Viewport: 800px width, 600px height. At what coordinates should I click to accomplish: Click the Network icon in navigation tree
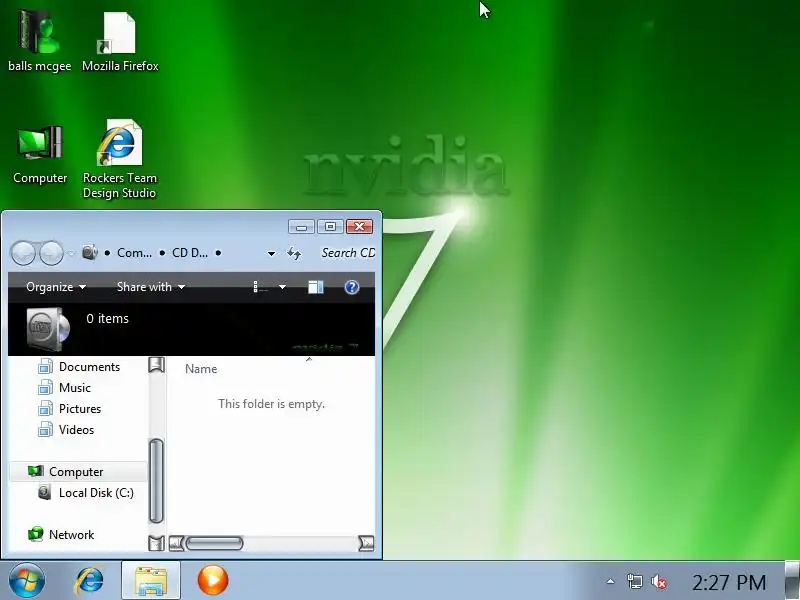[35, 534]
